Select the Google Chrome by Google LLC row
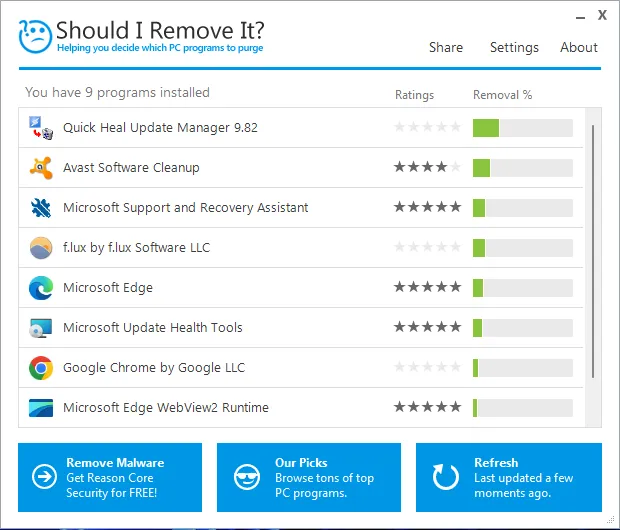 coord(301,368)
